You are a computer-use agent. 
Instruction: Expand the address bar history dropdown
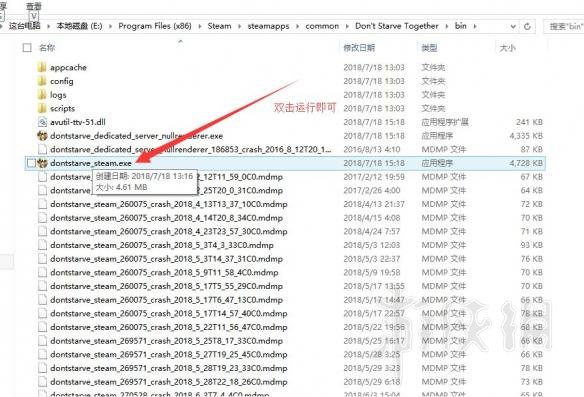513,26
